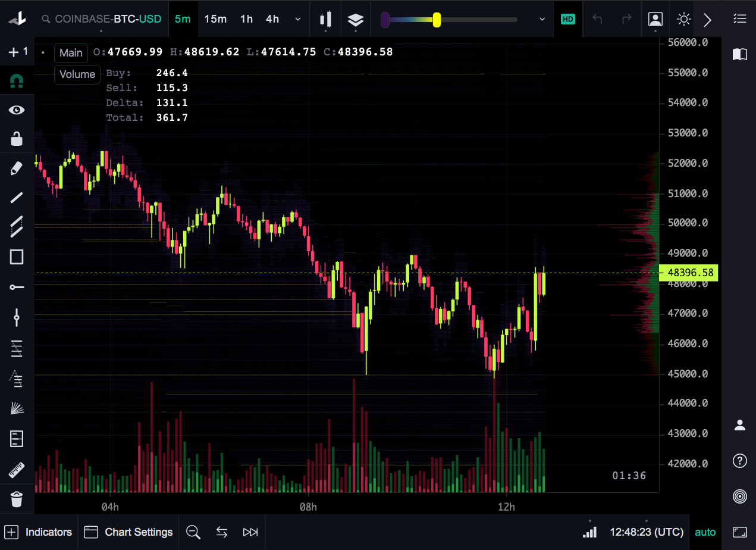Screen dimensions: 756x550
Task: Click the yellow handle of the heatmap slider
Action: (x=437, y=20)
